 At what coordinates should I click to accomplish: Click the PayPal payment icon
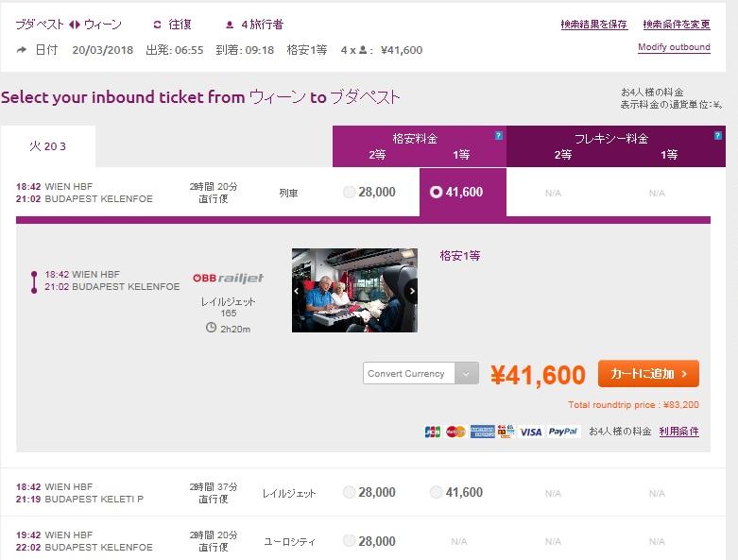coord(563,432)
